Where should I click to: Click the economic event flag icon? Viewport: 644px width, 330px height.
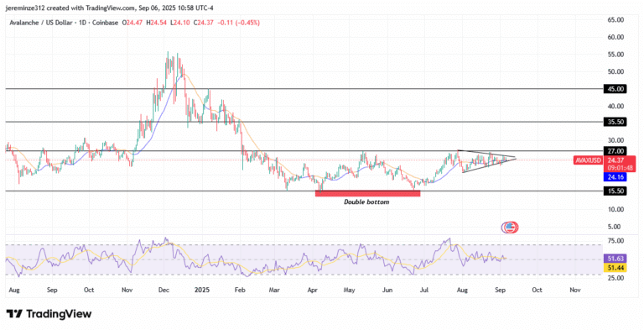[510, 227]
